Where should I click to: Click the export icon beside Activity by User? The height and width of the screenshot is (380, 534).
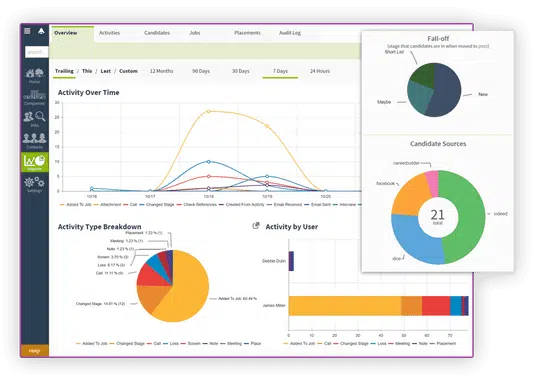[x=256, y=226]
